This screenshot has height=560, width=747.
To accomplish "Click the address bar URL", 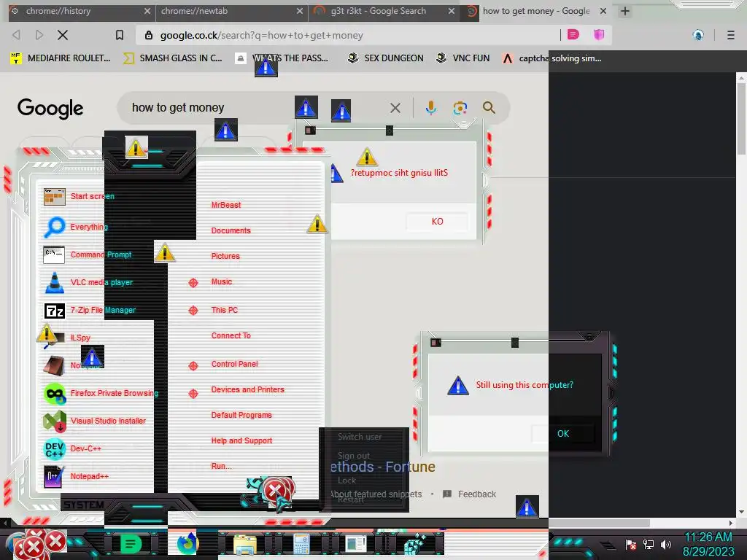I will coord(262,35).
